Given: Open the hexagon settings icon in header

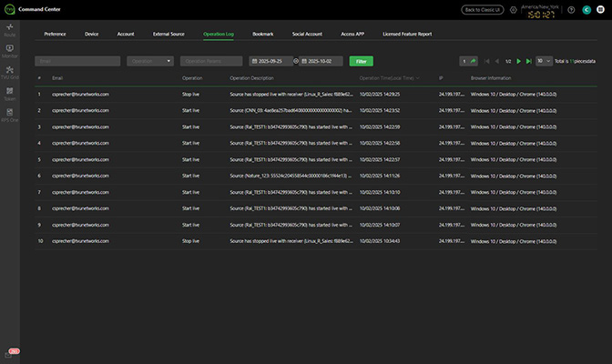Looking at the screenshot, I should click(x=514, y=10).
